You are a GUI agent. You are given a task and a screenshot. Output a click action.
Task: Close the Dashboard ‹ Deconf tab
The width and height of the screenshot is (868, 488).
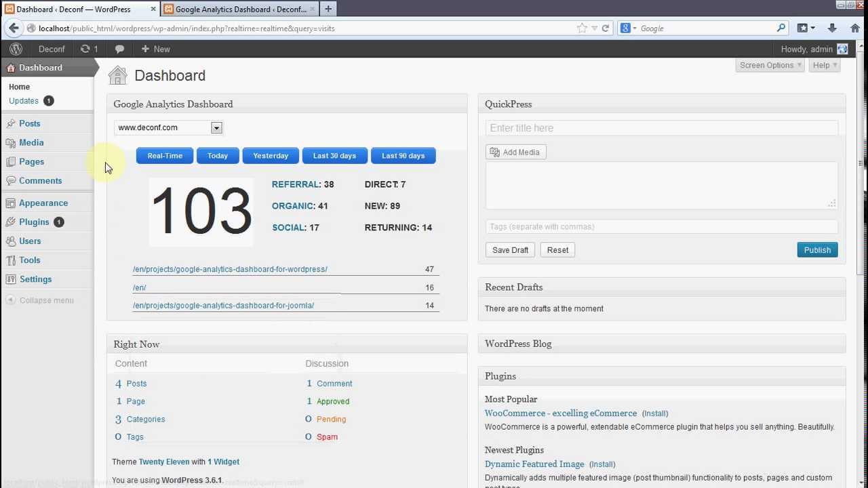pos(153,9)
